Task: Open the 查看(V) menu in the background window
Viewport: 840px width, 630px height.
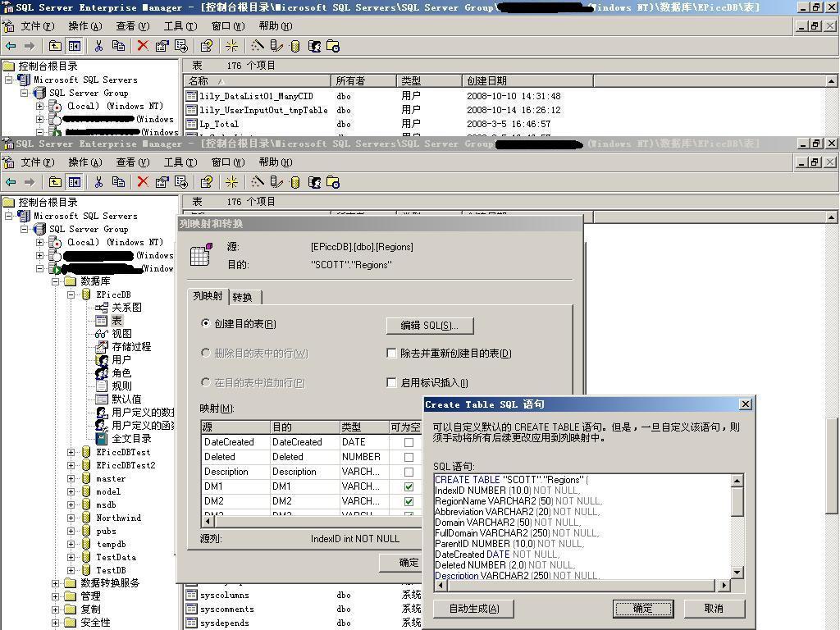Action: click(132, 26)
